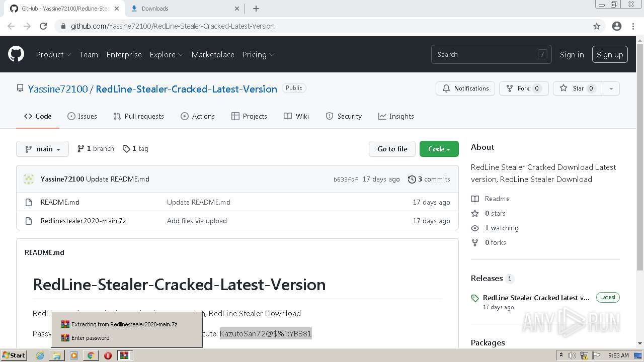Viewport: 644px width, 362px height.
Task: Open the Windows Start menu
Action: [x=14, y=355]
